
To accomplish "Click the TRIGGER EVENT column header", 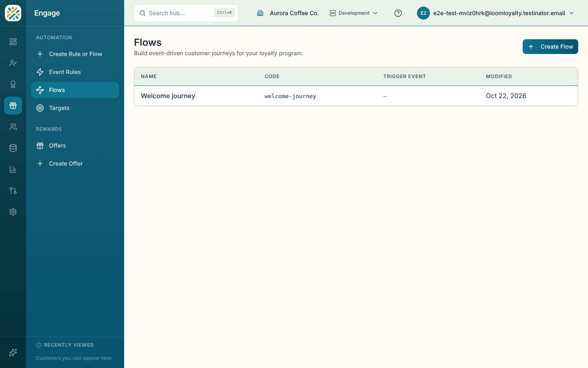I will [405, 76].
